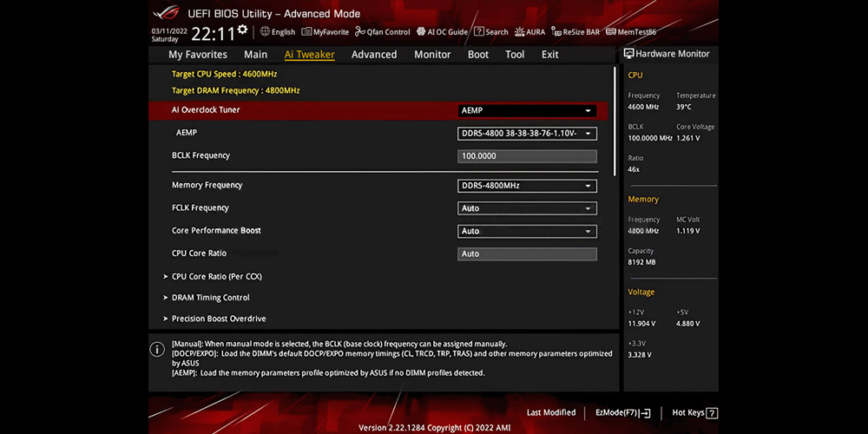Click the Core Performance Boost label

click(216, 230)
